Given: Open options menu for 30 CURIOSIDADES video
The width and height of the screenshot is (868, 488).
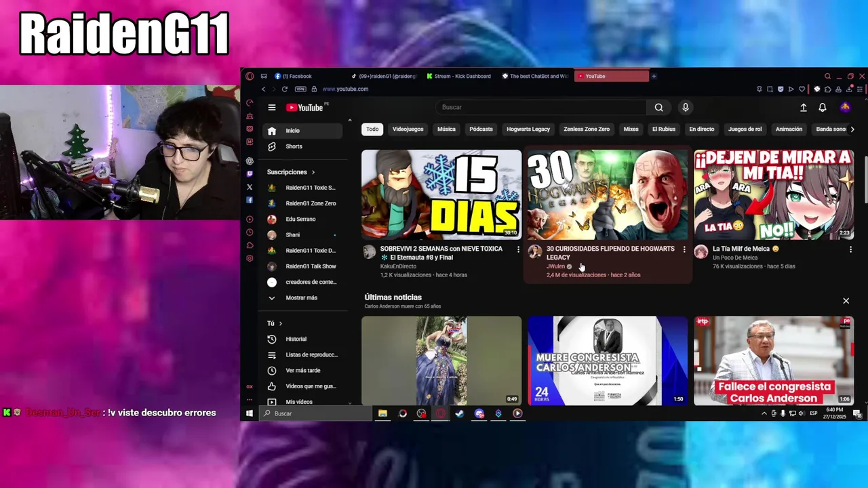Looking at the screenshot, I should point(684,249).
